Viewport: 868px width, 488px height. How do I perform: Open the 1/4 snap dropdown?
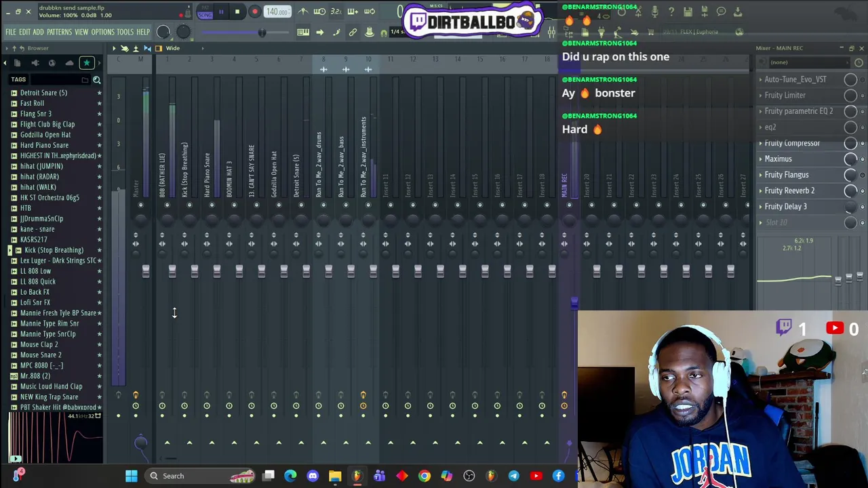point(399,32)
